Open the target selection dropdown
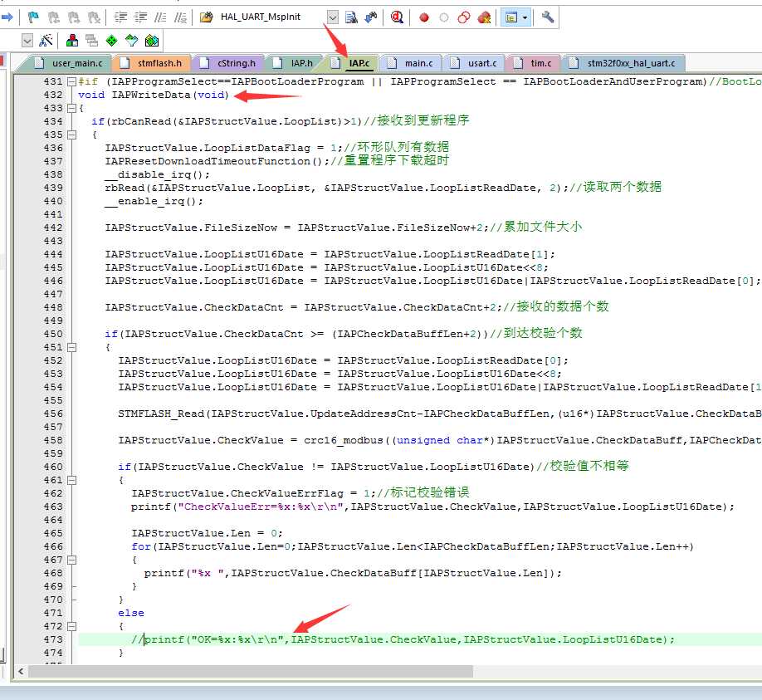762x700 pixels. click(27, 41)
